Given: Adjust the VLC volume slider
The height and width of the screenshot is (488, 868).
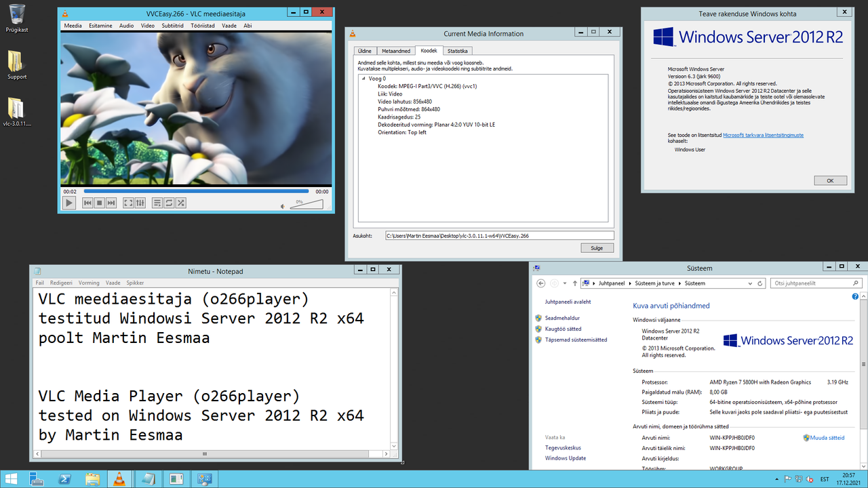Looking at the screenshot, I should tap(307, 204).
